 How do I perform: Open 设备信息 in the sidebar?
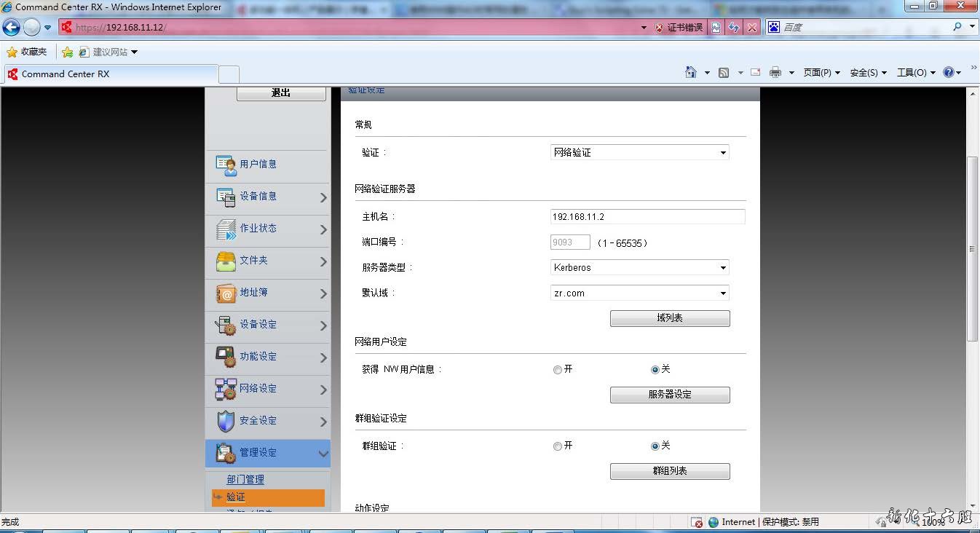pos(267,197)
